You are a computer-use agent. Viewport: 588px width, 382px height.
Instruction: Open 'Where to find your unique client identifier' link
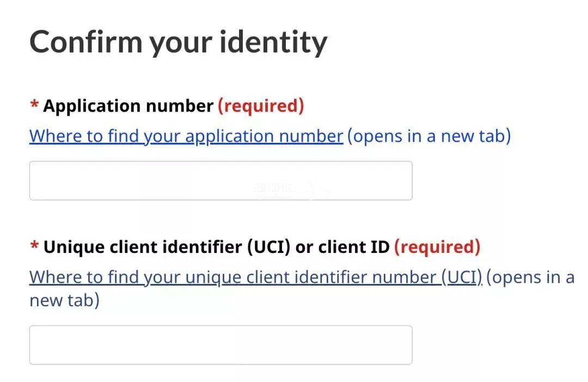pos(255,277)
